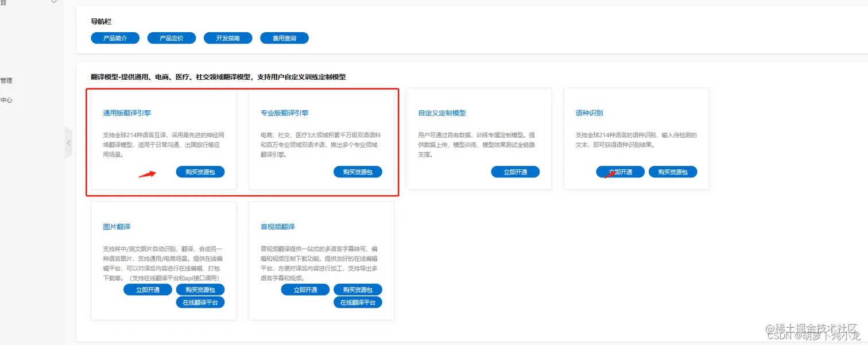This screenshot has height=345, width=868.
Task: Open 在线翻译平台 under 音视频翻译
Action: [358, 302]
